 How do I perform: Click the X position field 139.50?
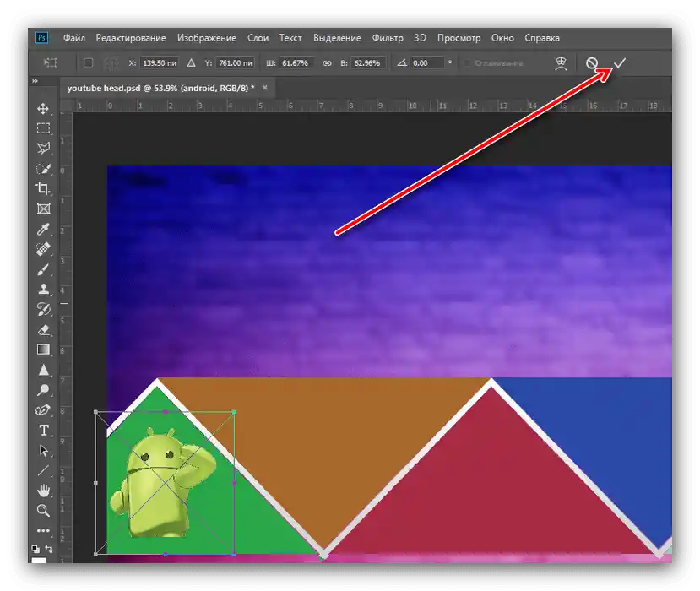tap(160, 63)
